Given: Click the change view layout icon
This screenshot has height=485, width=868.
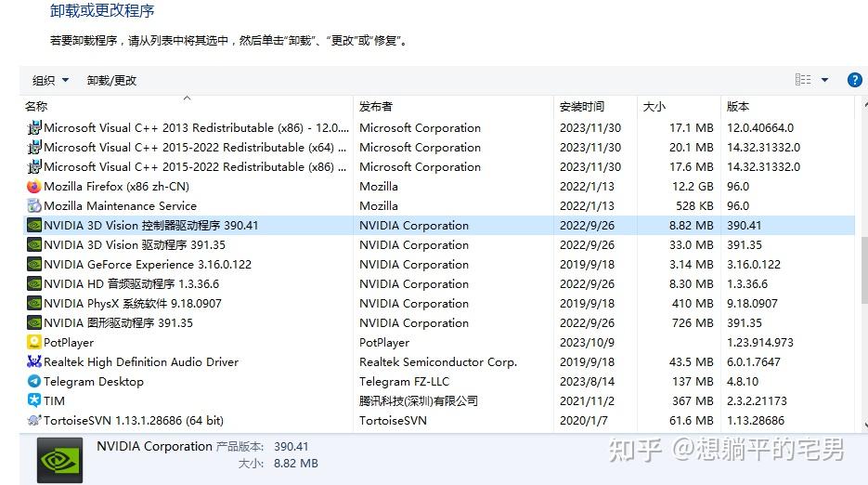Looking at the screenshot, I should (x=803, y=80).
